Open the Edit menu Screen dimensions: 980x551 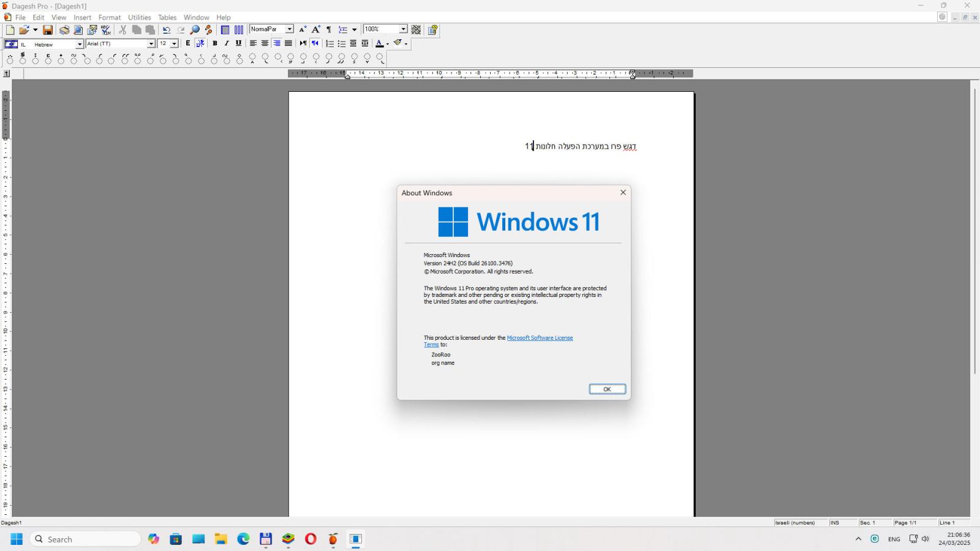point(39,17)
